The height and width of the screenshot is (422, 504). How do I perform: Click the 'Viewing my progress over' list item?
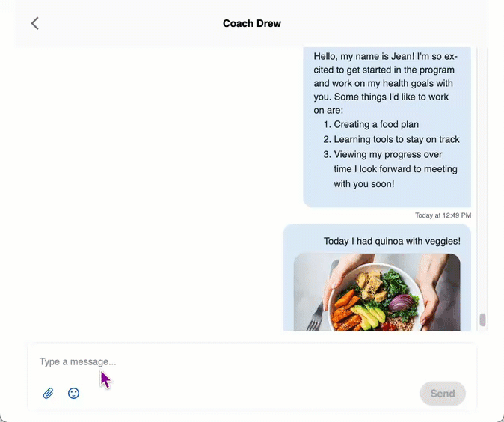388,154
